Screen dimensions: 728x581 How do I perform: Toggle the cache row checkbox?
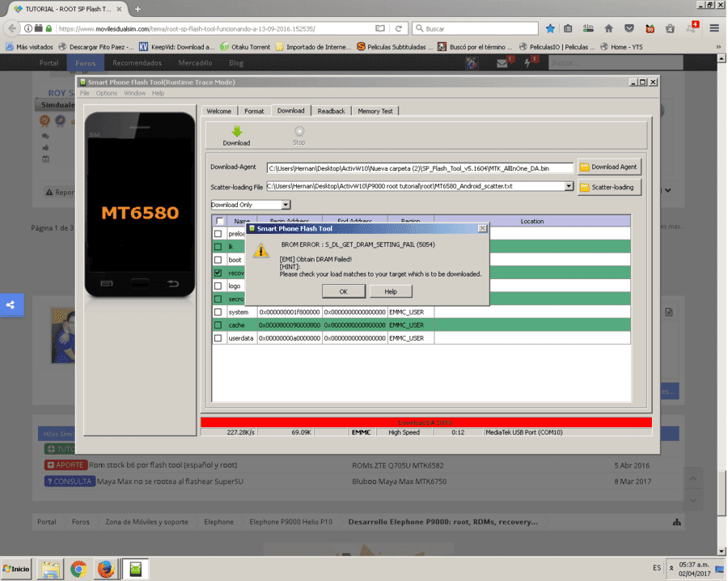click(x=218, y=325)
